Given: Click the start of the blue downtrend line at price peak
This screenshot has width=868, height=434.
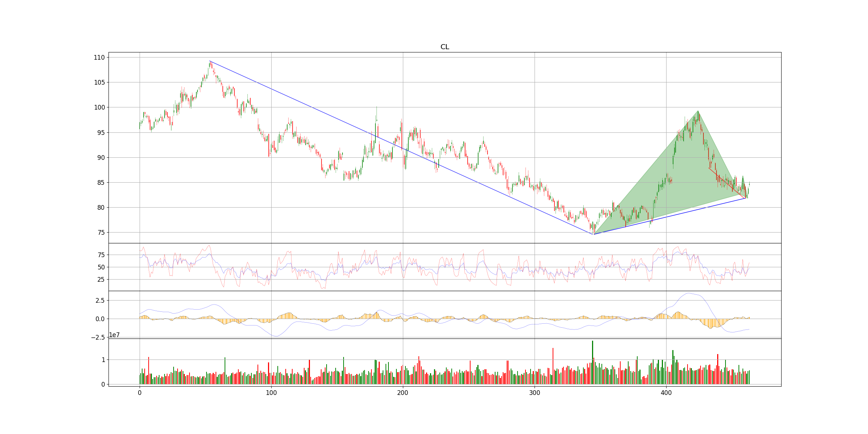Looking at the screenshot, I should (x=210, y=61).
